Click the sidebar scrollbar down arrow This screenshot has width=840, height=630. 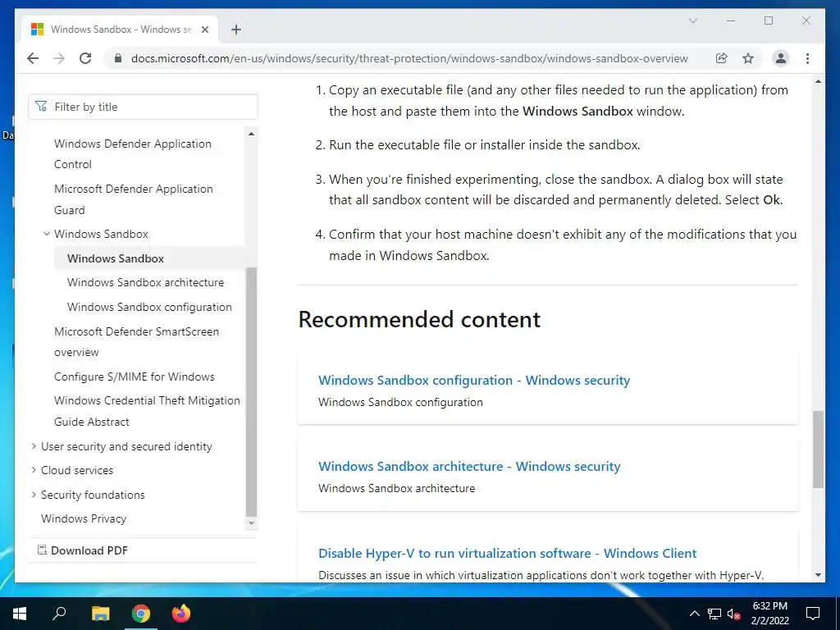coord(251,523)
